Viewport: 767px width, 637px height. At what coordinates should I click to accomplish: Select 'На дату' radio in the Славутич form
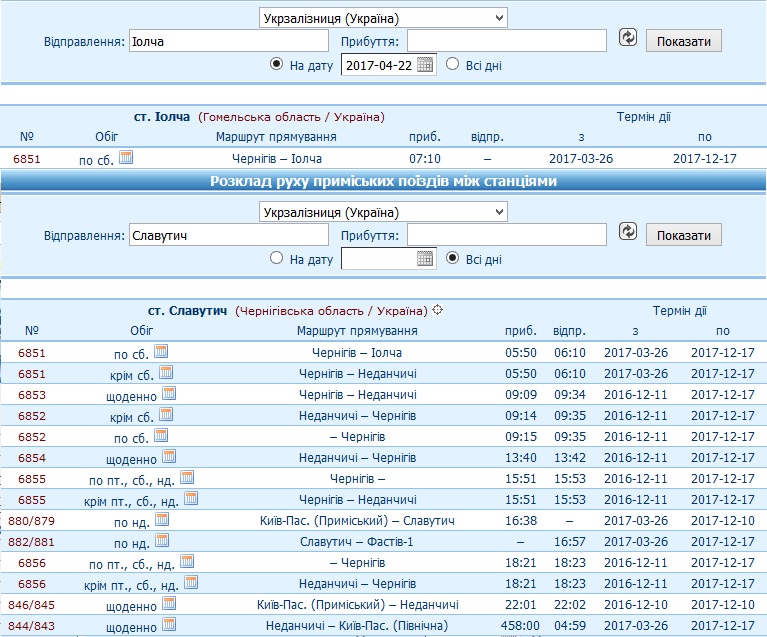[277, 258]
